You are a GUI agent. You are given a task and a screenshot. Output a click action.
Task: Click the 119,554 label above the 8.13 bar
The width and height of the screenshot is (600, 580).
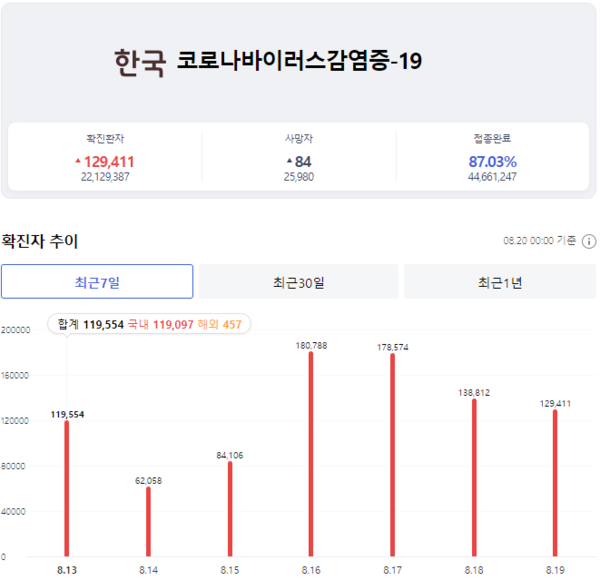click(67, 414)
